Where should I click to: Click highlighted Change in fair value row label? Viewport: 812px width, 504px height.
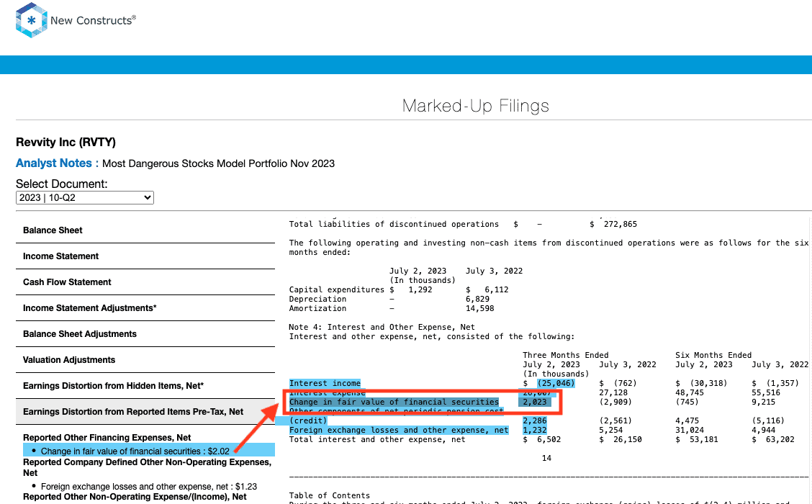394,402
